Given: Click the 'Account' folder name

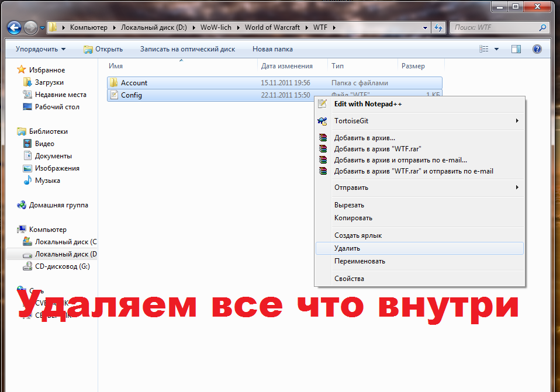Looking at the screenshot, I should [x=134, y=83].
